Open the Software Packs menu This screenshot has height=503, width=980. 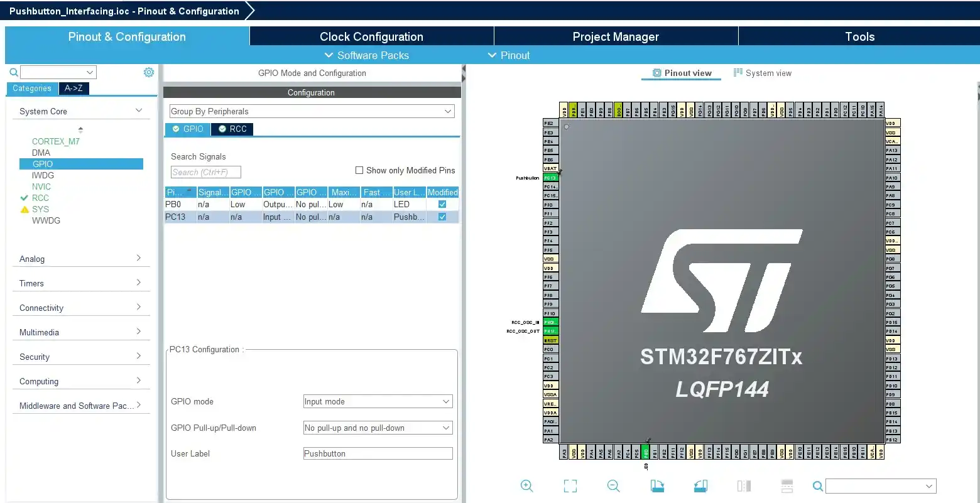pos(367,55)
